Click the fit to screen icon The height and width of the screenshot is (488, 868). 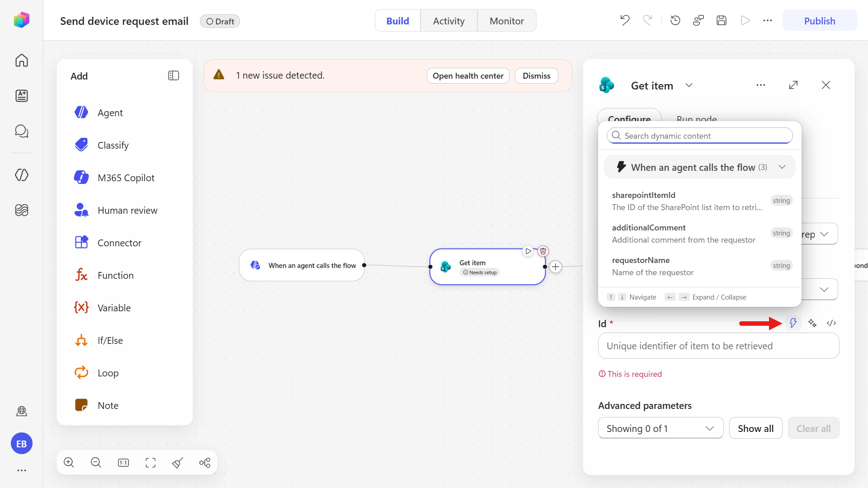(x=151, y=462)
